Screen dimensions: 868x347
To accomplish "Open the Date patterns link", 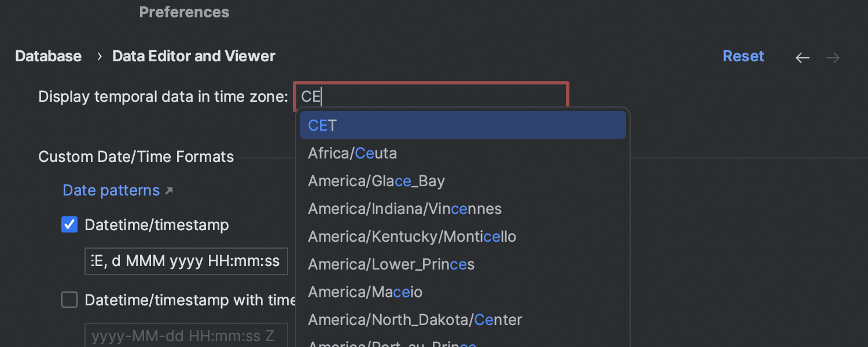I will 111,190.
